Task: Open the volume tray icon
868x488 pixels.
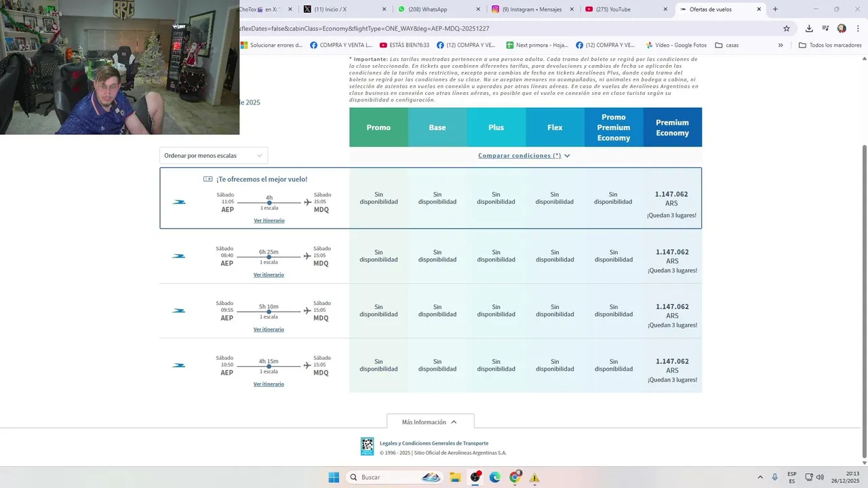Action: (820, 477)
